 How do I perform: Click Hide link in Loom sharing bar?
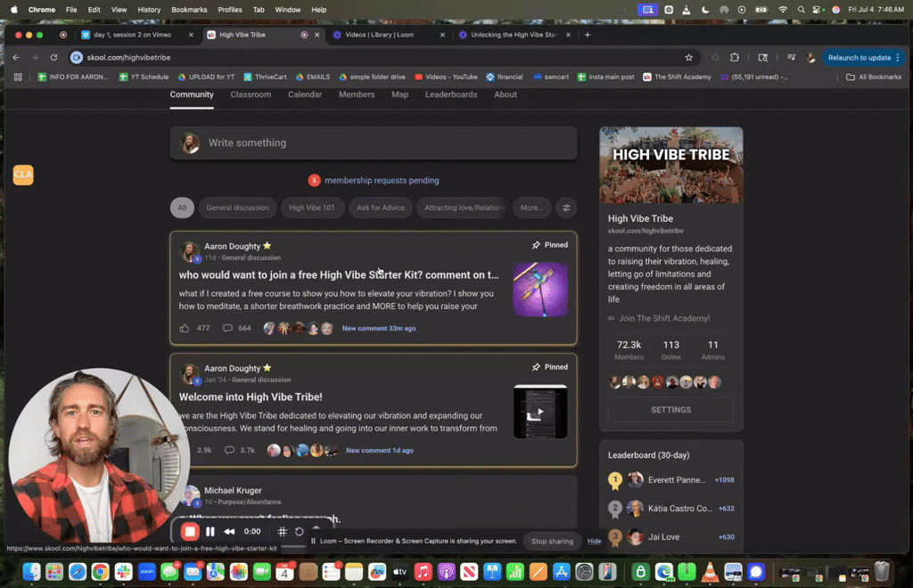[594, 541]
